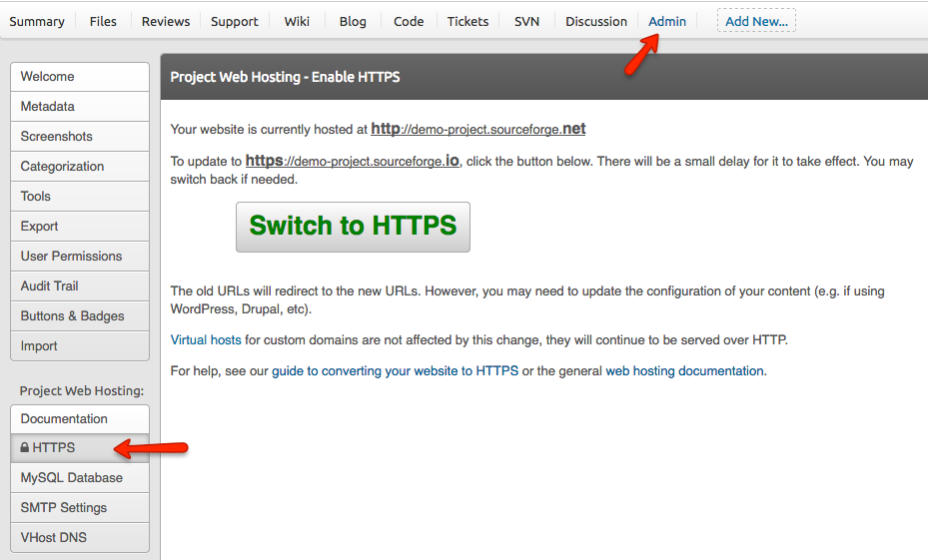Switch to the Summary tab
Screen dimensions: 928x560
[x=37, y=21]
